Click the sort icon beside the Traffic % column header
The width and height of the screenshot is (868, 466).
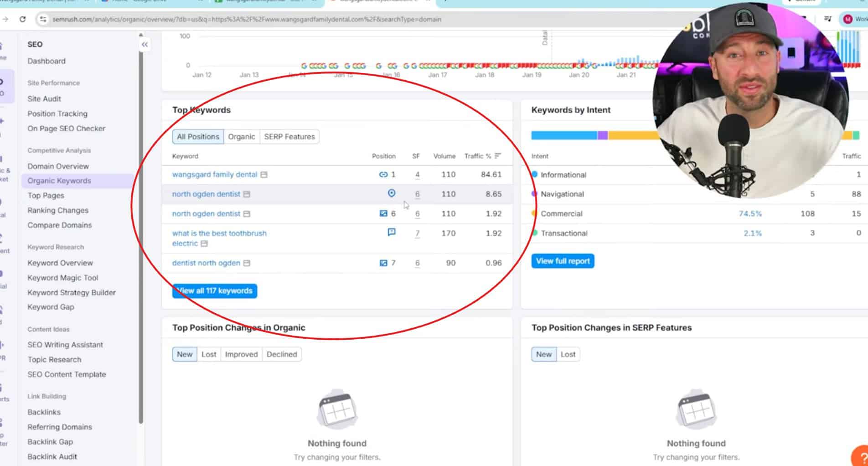click(498, 155)
